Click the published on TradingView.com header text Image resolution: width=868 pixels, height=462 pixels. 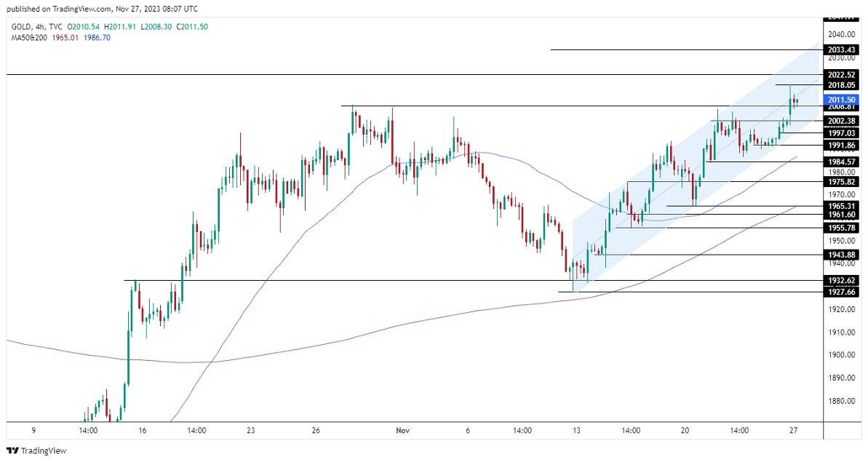pyautogui.click(x=102, y=9)
